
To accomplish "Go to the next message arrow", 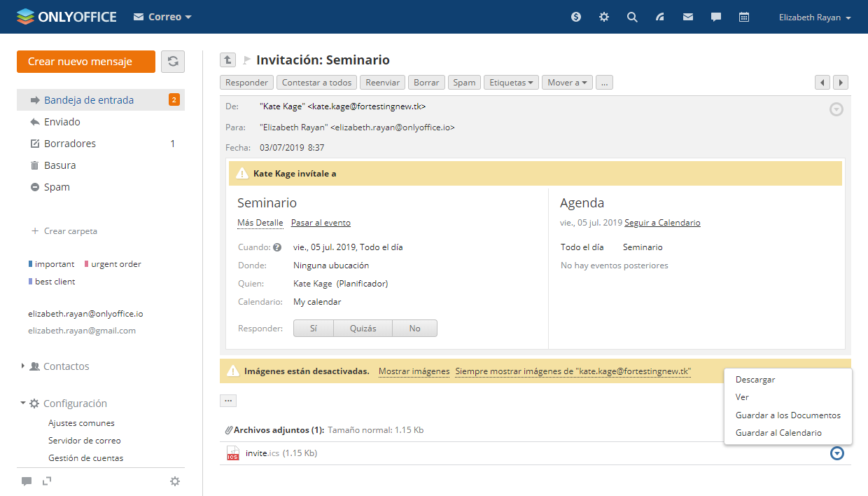I will [841, 83].
